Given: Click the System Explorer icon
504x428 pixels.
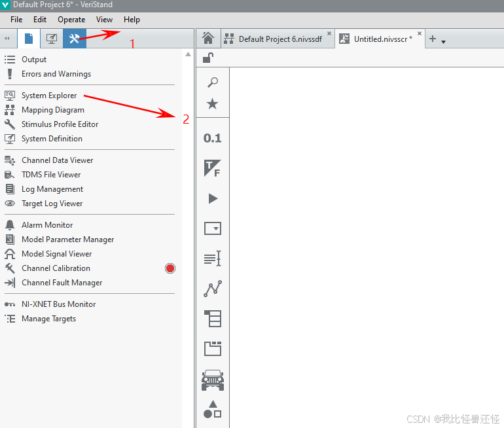Looking at the screenshot, I should coord(10,96).
